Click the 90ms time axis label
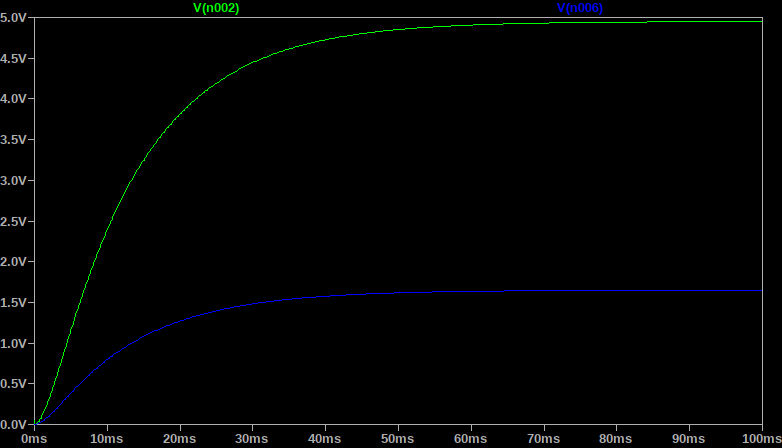 coord(688,439)
